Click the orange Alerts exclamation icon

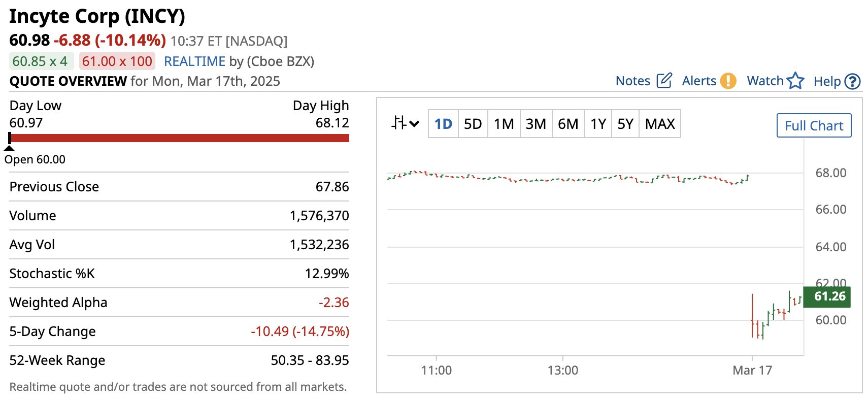coord(728,81)
